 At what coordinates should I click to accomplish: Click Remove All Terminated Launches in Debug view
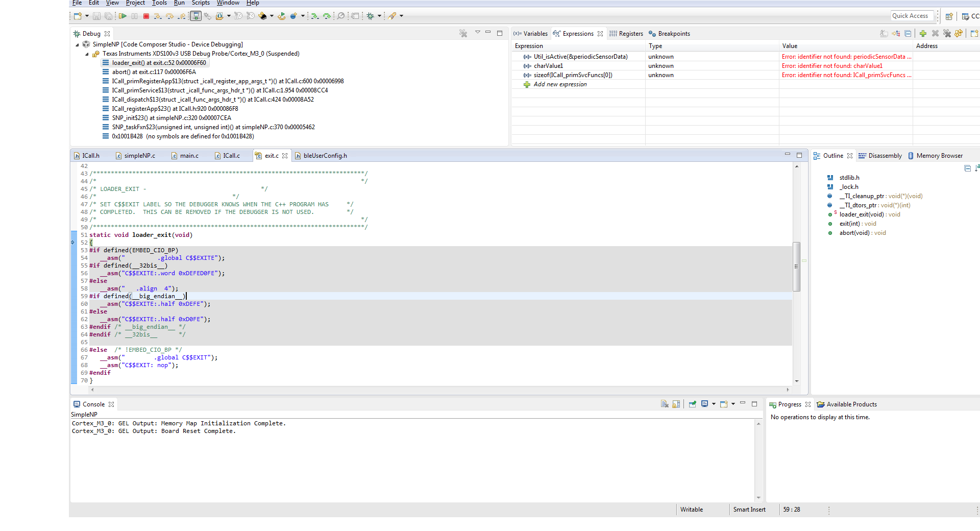pyautogui.click(x=463, y=34)
